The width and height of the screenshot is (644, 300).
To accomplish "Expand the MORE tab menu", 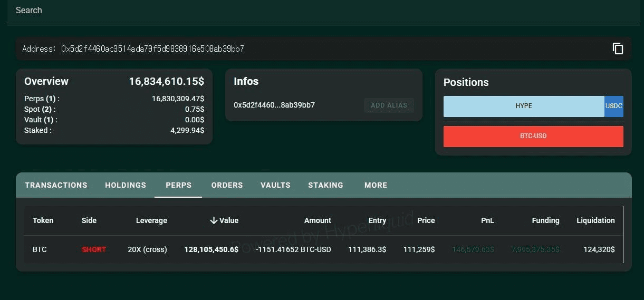I will [376, 185].
